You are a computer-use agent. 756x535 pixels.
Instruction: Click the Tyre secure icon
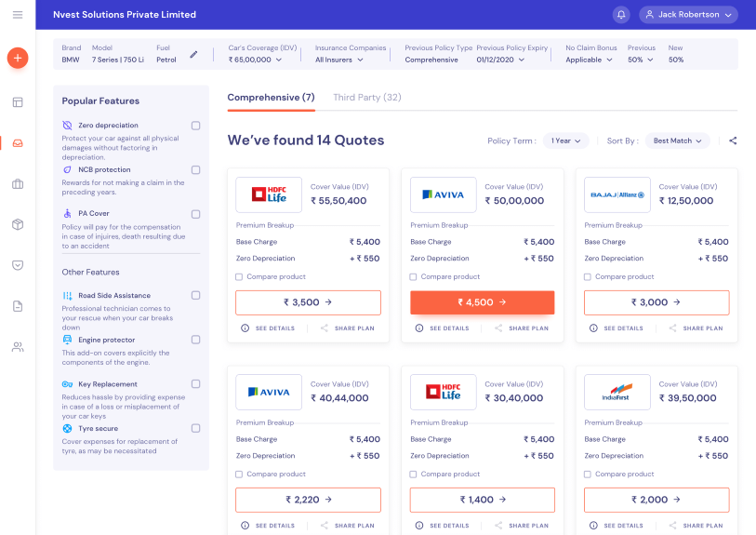pyautogui.click(x=67, y=428)
